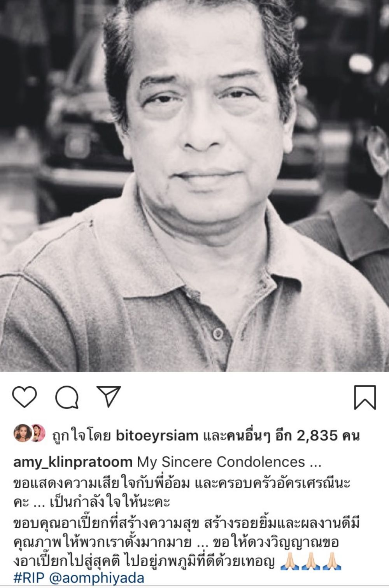Open the first liker's profile avatar

tap(22, 434)
